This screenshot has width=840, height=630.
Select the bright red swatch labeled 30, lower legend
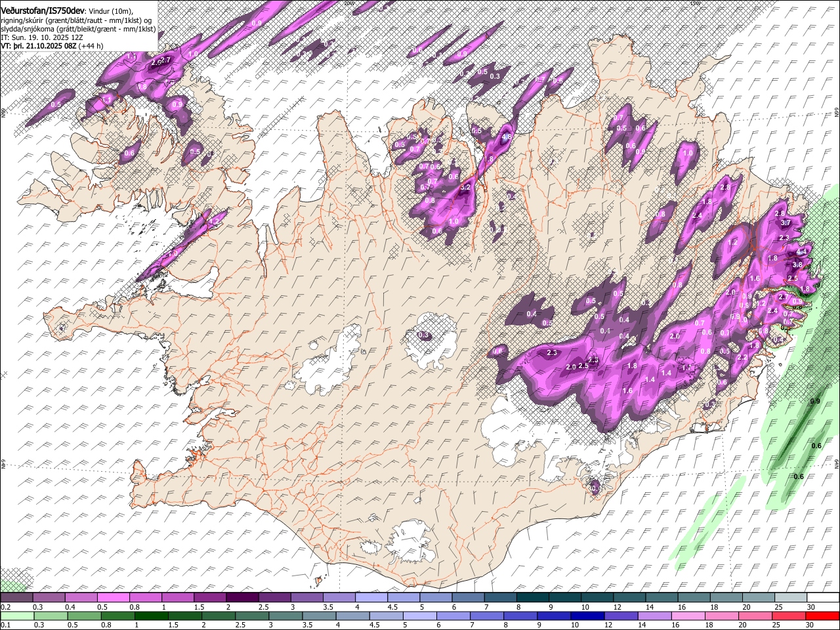click(823, 616)
